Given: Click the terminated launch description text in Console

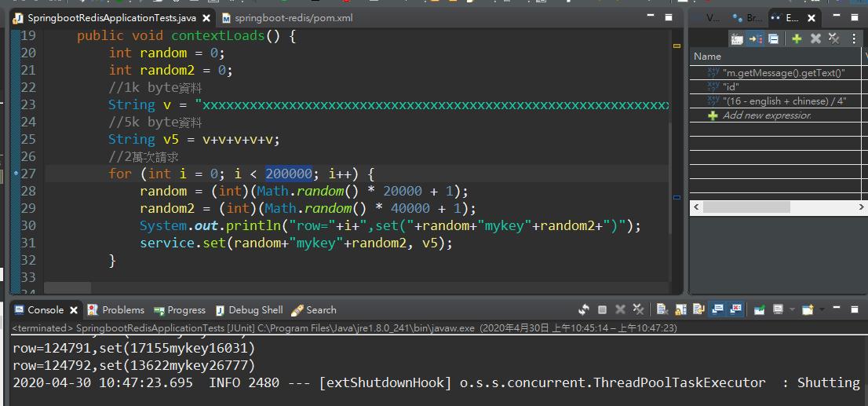Looking at the screenshot, I should click(x=345, y=328).
